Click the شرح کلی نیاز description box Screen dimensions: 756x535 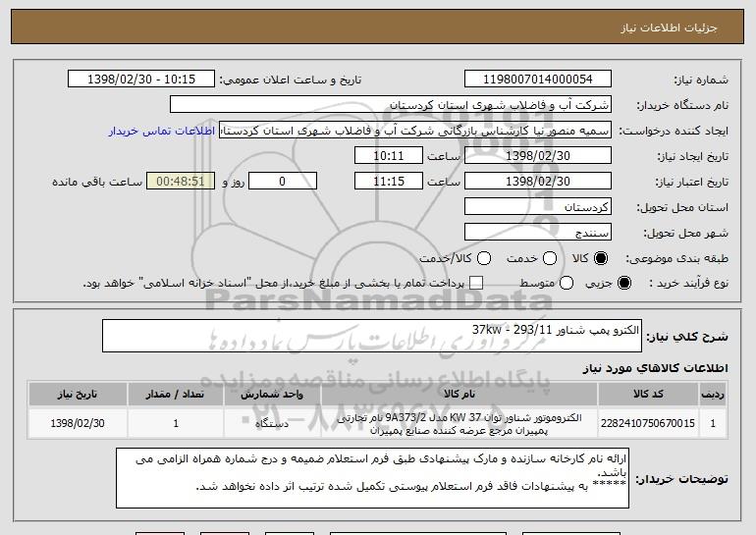click(x=372, y=336)
